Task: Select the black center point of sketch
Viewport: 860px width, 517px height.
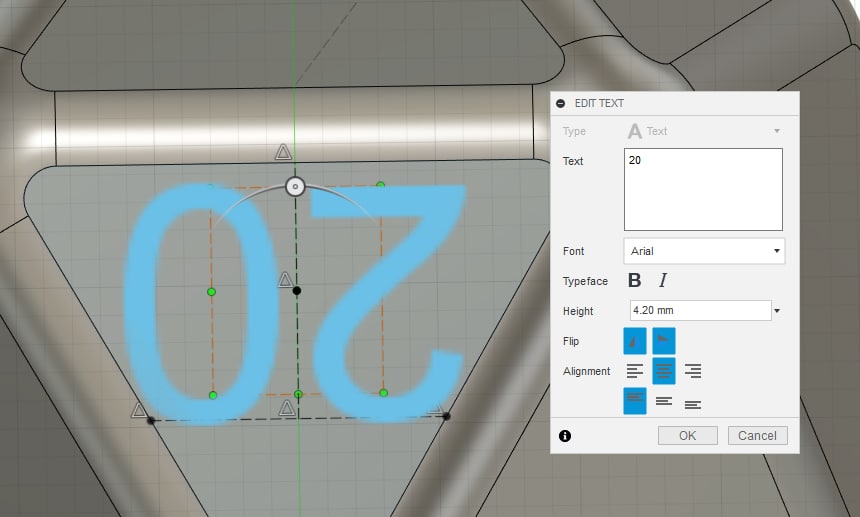Action: click(297, 291)
